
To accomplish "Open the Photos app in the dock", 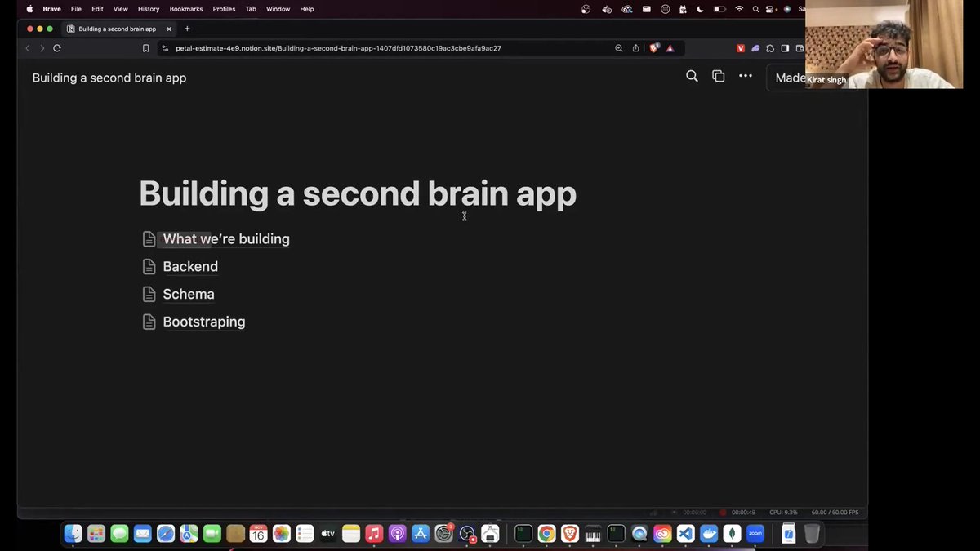I will pos(281,534).
